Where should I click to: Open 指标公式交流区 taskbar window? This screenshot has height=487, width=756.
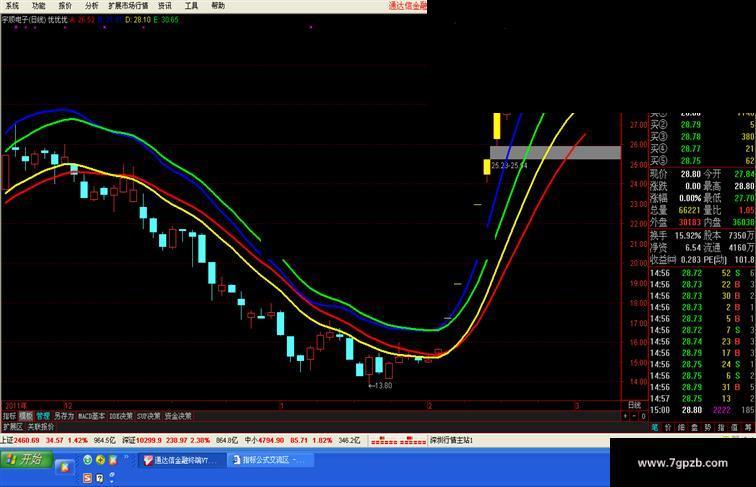pyautogui.click(x=270, y=460)
